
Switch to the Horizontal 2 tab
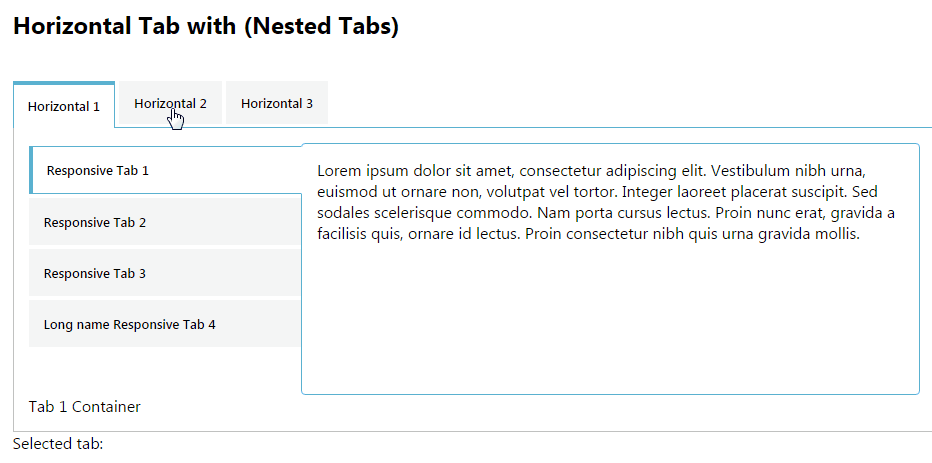pyautogui.click(x=170, y=103)
